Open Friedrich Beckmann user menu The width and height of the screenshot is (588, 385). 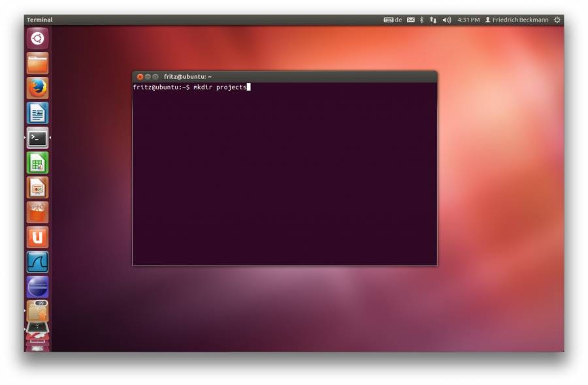(x=516, y=20)
